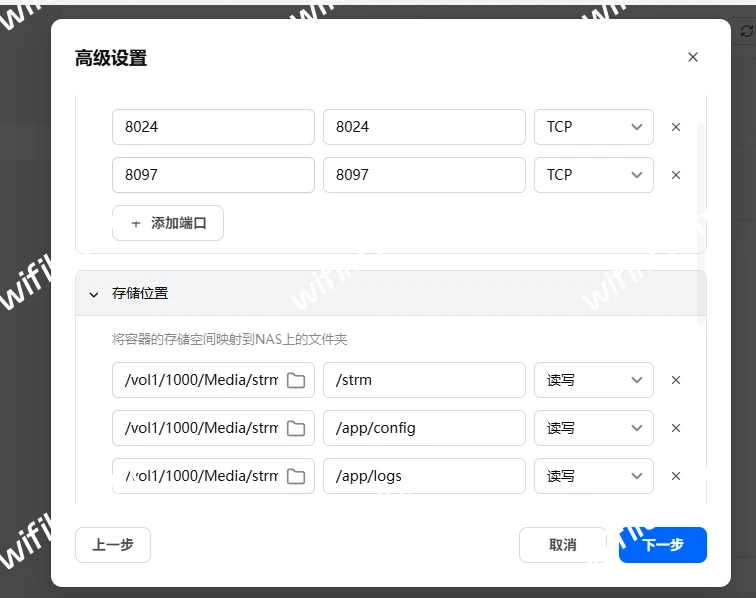756x598 pixels.
Task: Remove the 8024 port mapping row
Action: tap(676, 127)
